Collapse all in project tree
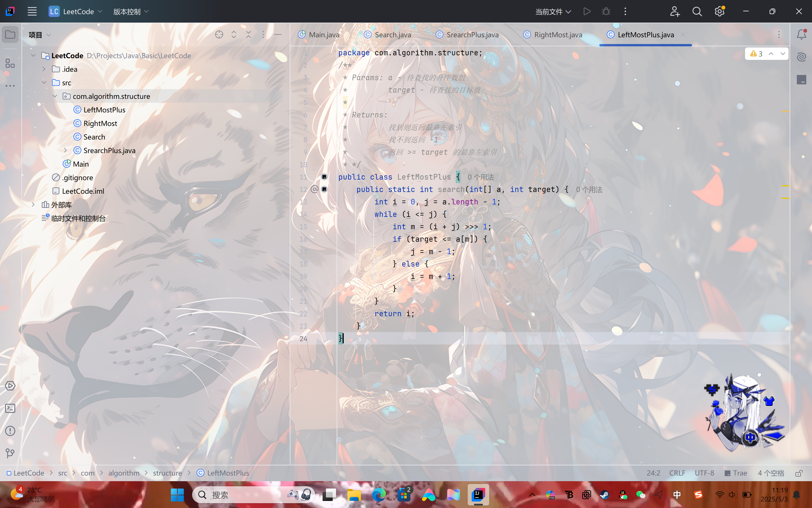The image size is (812, 508). click(x=249, y=34)
